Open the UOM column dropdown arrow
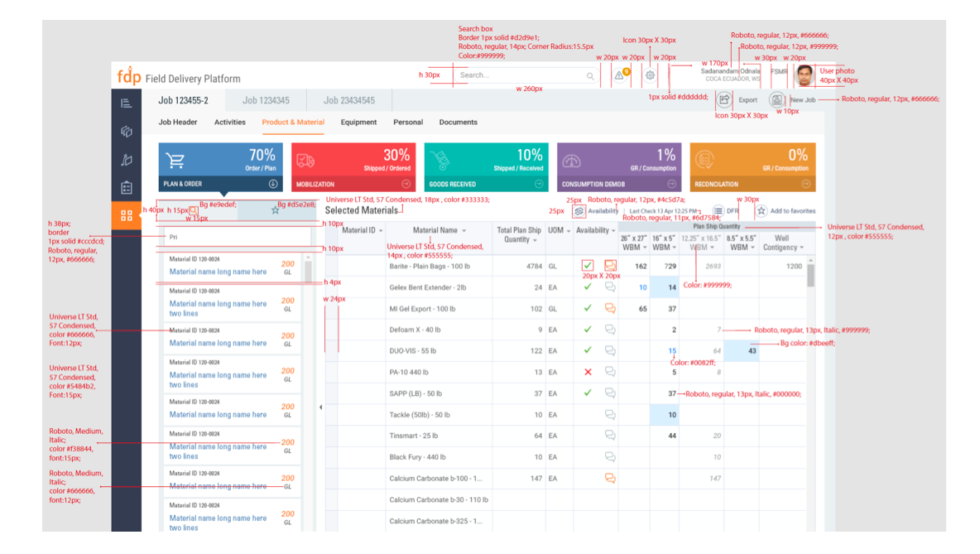This screenshot has height=554, width=980. [568, 231]
